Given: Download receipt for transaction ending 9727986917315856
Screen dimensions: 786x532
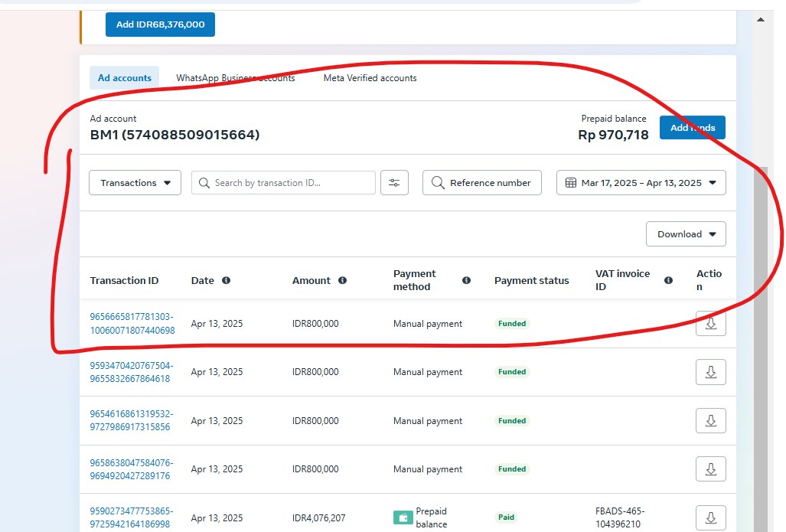Looking at the screenshot, I should click(x=710, y=421).
